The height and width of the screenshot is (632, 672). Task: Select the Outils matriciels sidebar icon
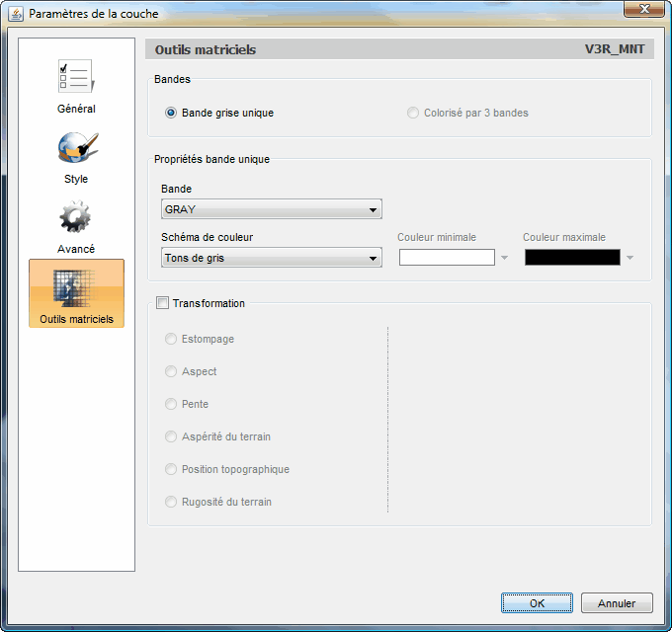pyautogui.click(x=76, y=288)
